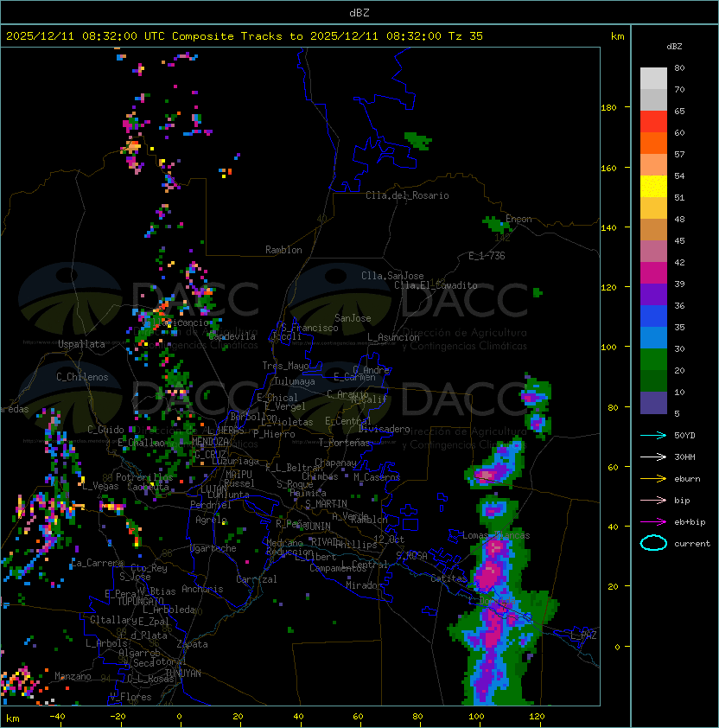
Task: Click the 'TUPUNGATO' map label
Action: [x=140, y=601]
